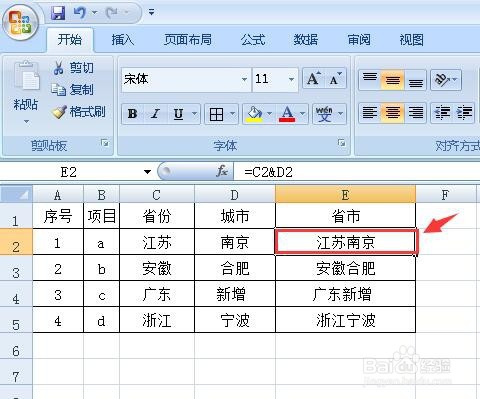
Task: Set middle vertical alignment
Action: point(393,80)
